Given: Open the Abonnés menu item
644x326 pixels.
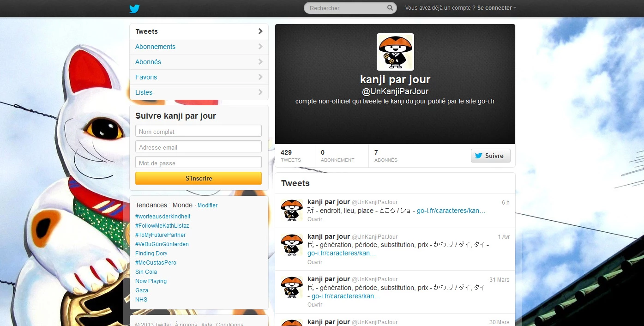Looking at the screenshot, I should (148, 62).
